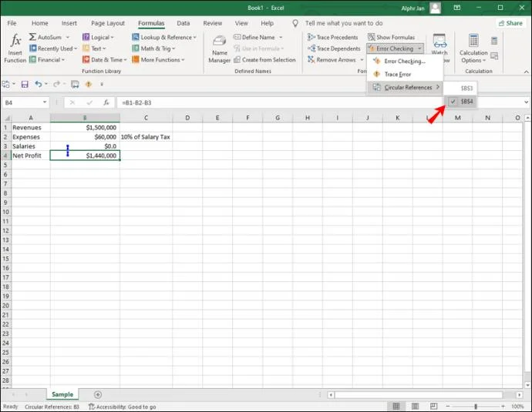Click the zoom in plus button
The width and height of the screenshot is (532, 412).
[x=503, y=407]
